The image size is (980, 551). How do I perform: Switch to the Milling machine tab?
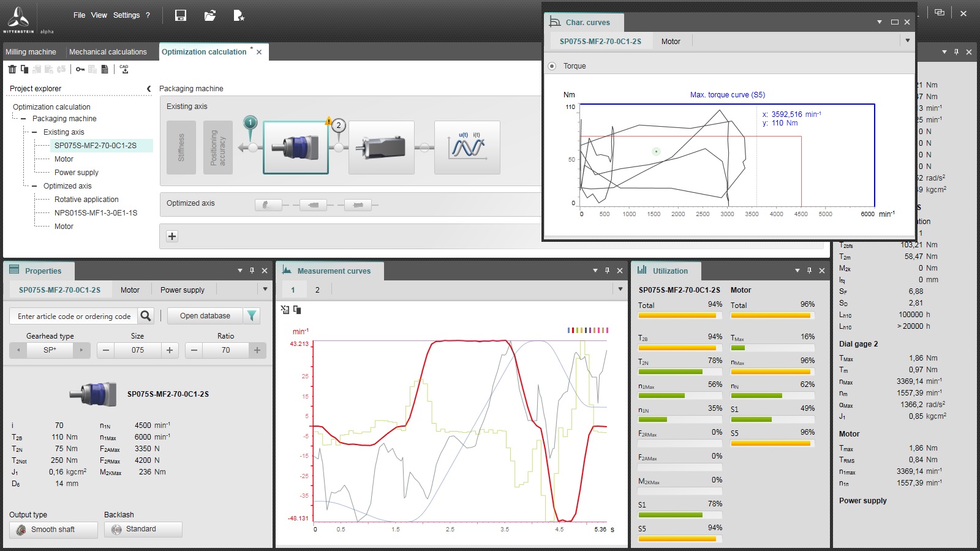pyautogui.click(x=31, y=51)
